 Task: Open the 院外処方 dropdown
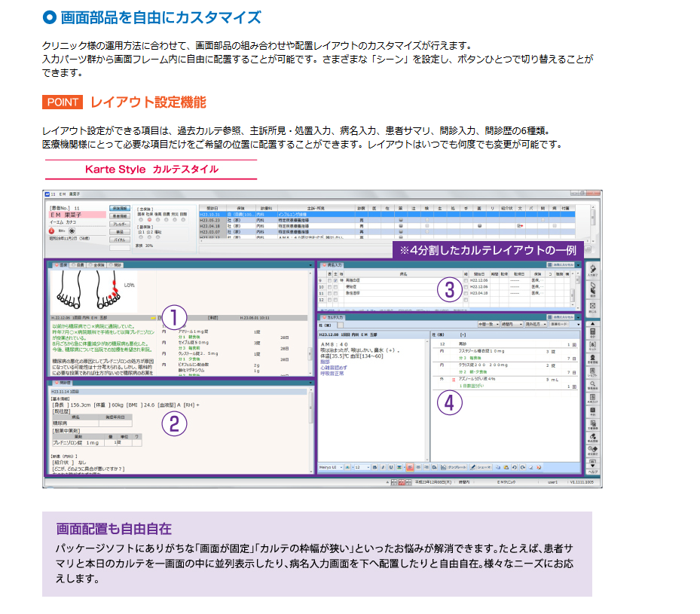click(x=536, y=324)
